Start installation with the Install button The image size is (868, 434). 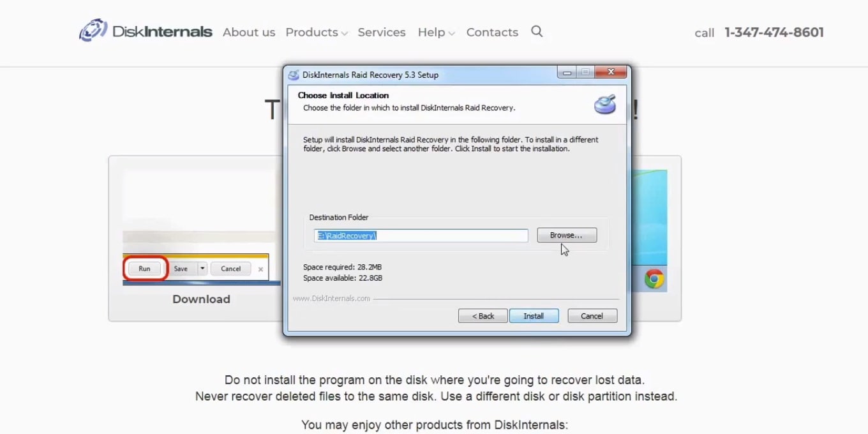(534, 316)
